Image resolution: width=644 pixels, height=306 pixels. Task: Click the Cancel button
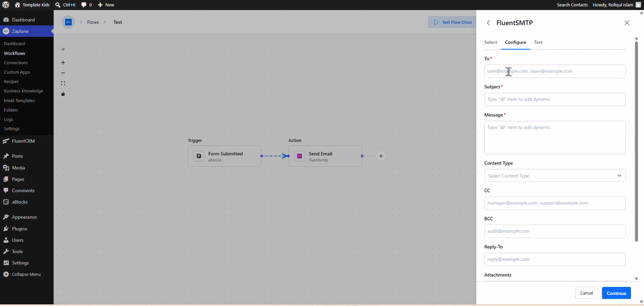[587, 293]
